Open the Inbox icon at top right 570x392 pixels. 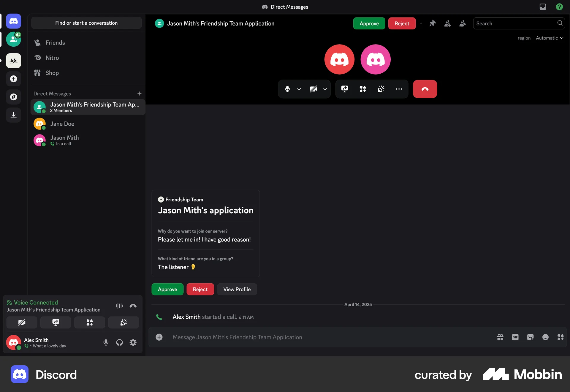[543, 7]
